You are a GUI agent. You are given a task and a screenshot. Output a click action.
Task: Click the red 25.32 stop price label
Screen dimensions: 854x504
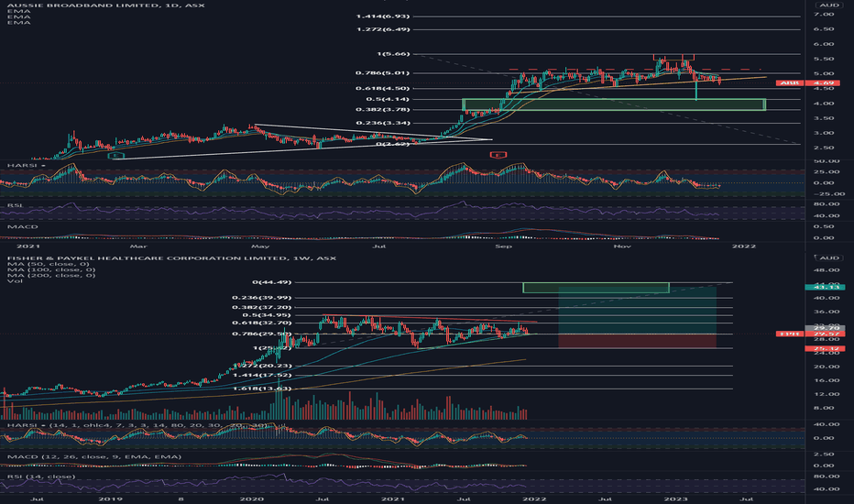(x=825, y=348)
